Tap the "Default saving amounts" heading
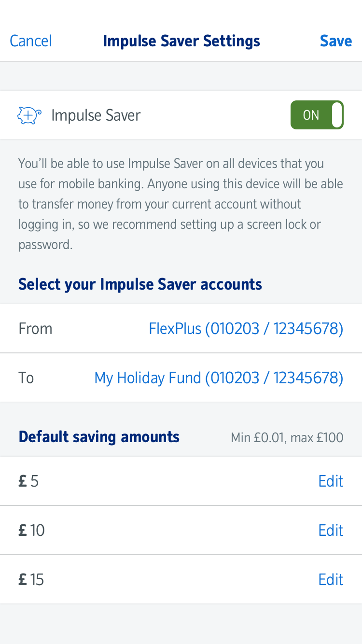Viewport: 362px width, 644px height. pyautogui.click(x=99, y=437)
